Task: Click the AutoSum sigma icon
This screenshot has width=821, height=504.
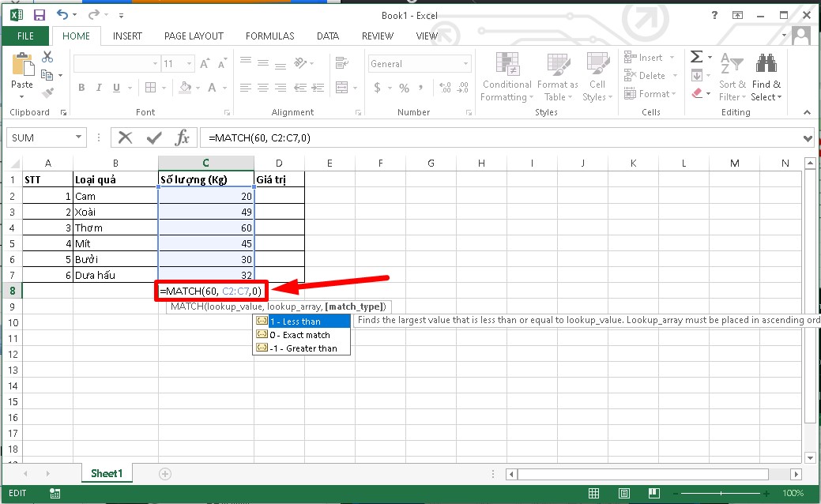Action: point(696,57)
